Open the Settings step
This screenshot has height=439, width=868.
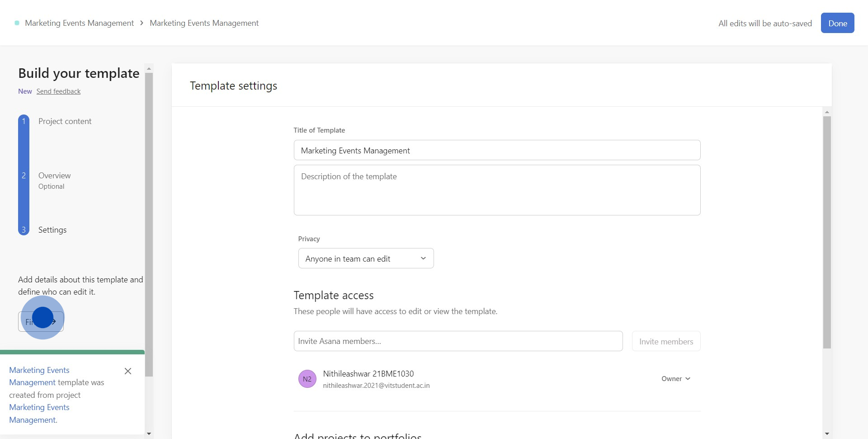point(52,230)
